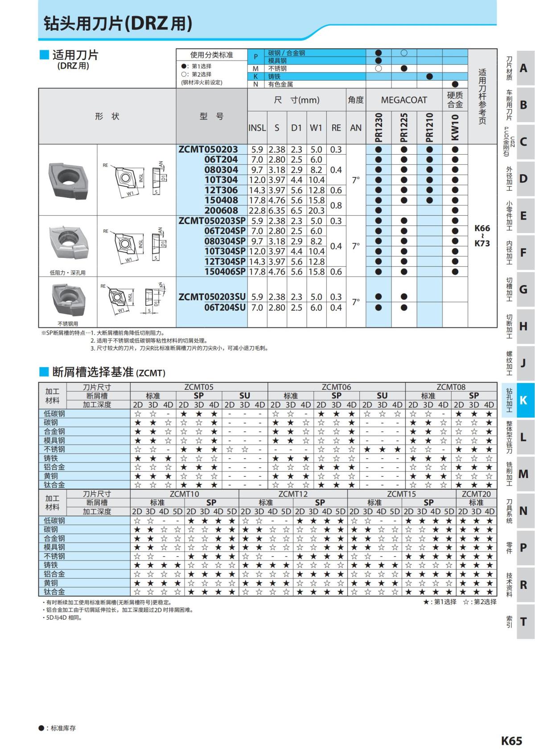Select model 10T304SP
This screenshot has height=756, width=535.
(225, 251)
